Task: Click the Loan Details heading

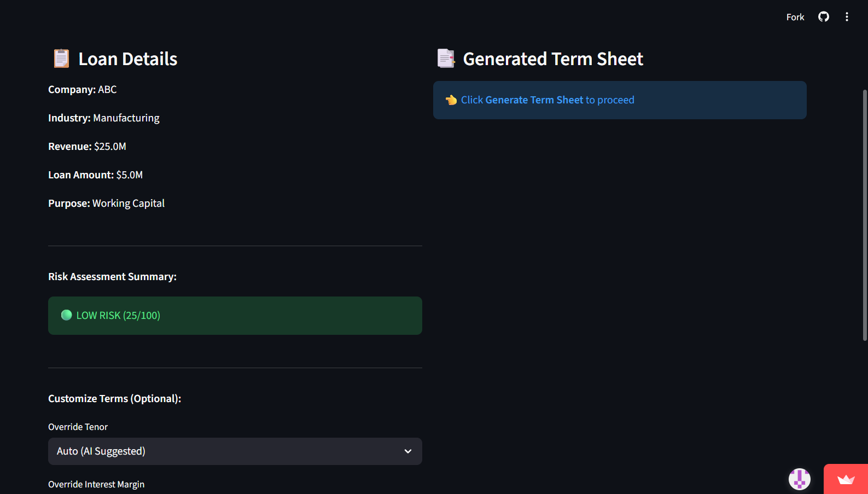Action: coord(127,59)
